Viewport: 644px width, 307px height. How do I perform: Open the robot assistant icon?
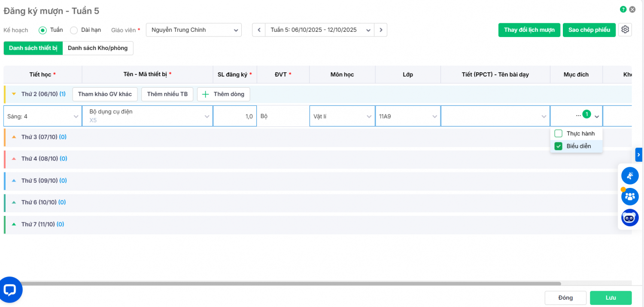630,218
